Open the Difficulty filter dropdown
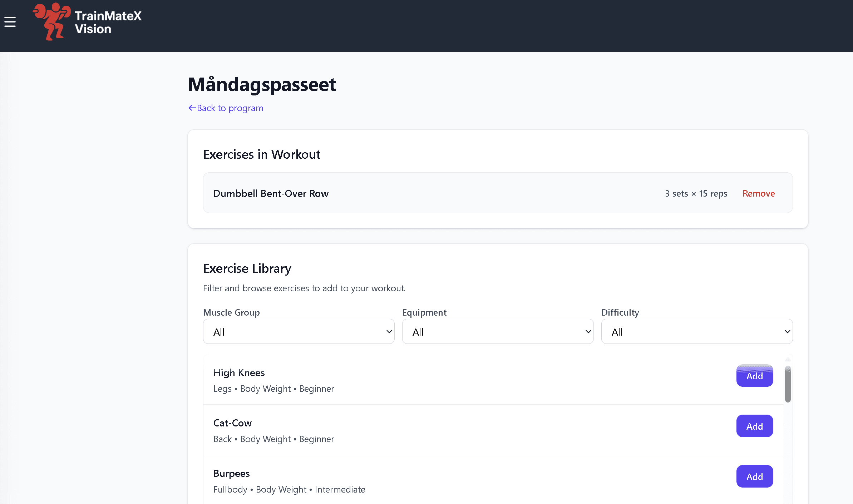 click(696, 331)
